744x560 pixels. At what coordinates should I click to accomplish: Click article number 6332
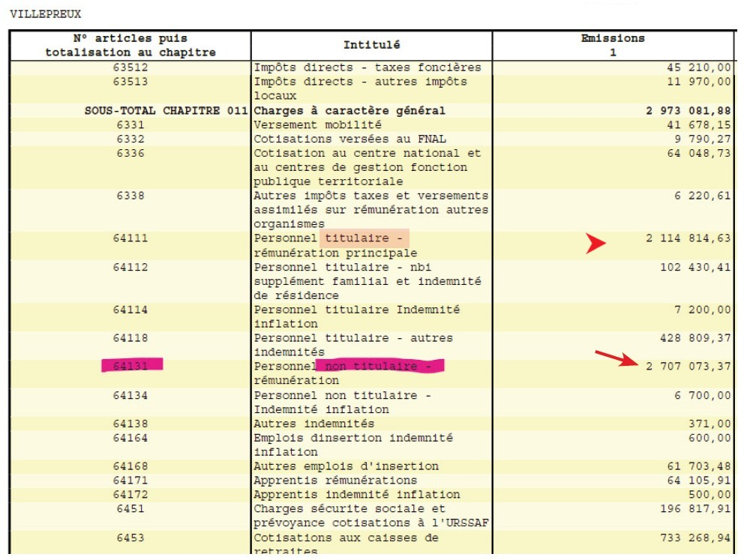click(x=130, y=139)
